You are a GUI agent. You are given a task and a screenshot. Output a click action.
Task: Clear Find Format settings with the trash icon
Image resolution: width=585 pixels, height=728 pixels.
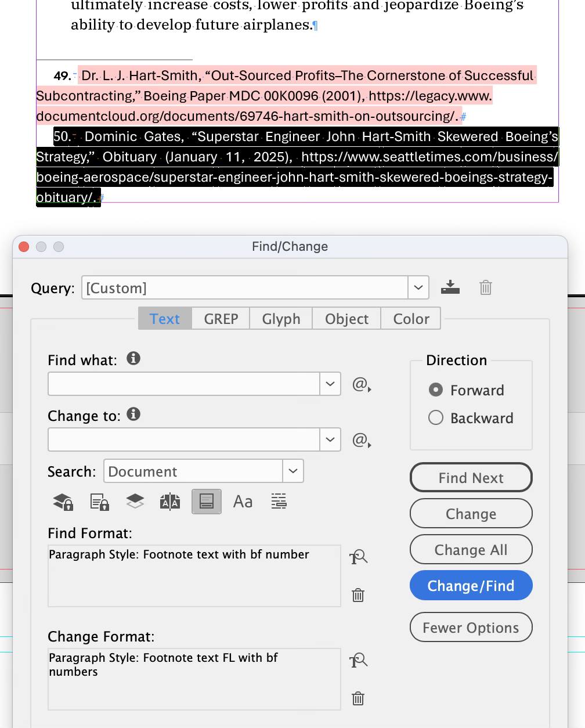point(358,595)
